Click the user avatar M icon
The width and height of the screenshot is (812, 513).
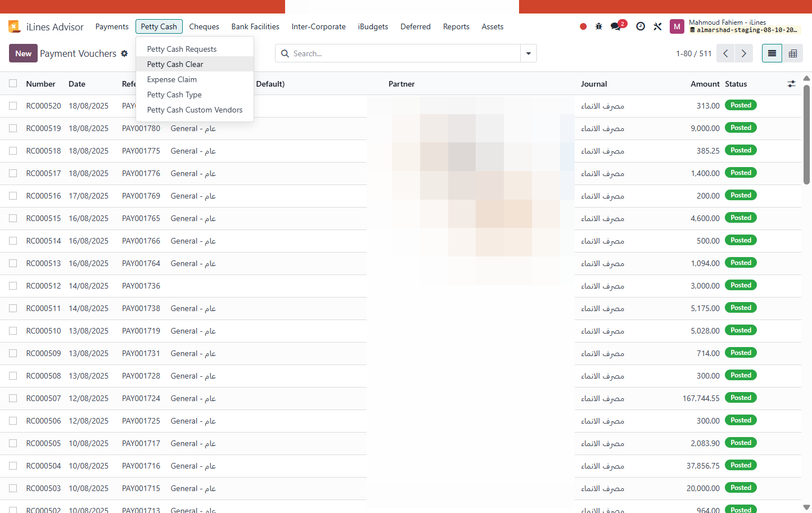[677, 26]
